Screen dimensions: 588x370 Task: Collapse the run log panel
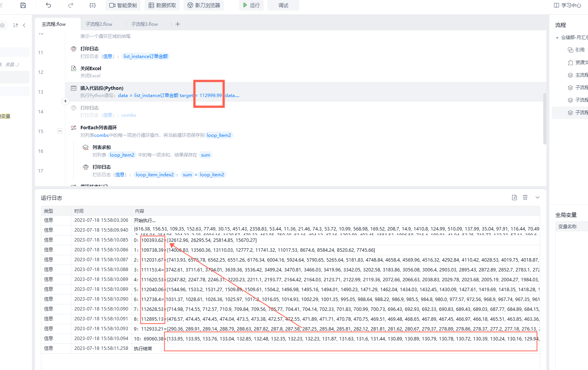[538, 198]
